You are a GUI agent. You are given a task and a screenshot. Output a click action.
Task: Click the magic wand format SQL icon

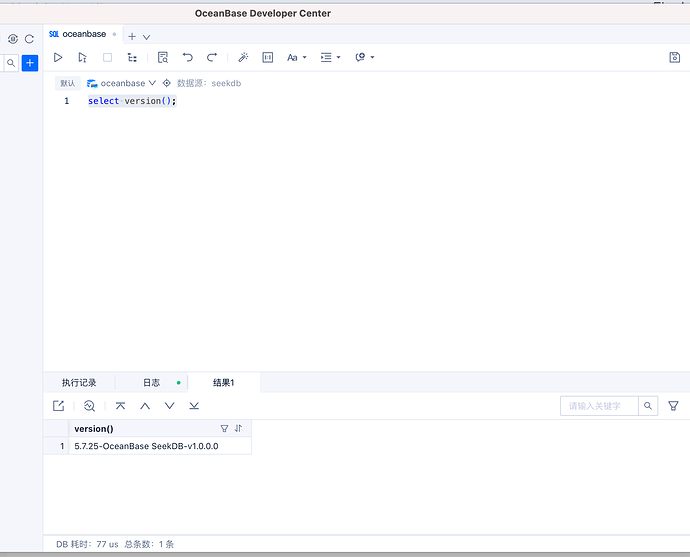(242, 58)
